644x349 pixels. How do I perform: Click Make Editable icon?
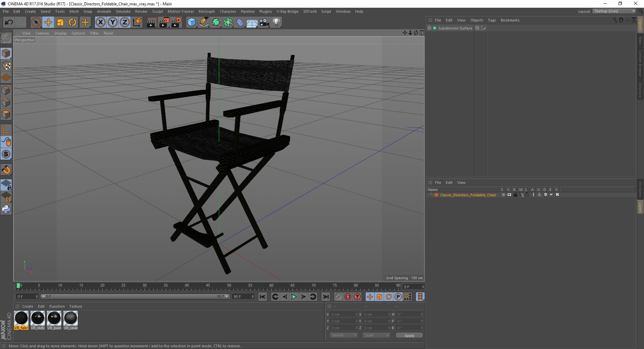pos(6,38)
